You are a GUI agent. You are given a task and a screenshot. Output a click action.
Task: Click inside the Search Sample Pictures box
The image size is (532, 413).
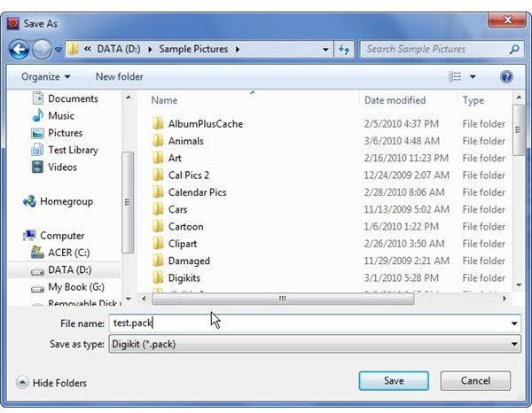pyautogui.click(x=436, y=50)
